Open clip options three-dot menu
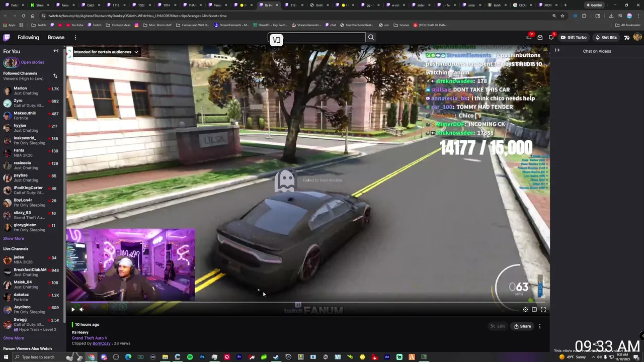The height and width of the screenshot is (362, 644). tap(540, 326)
